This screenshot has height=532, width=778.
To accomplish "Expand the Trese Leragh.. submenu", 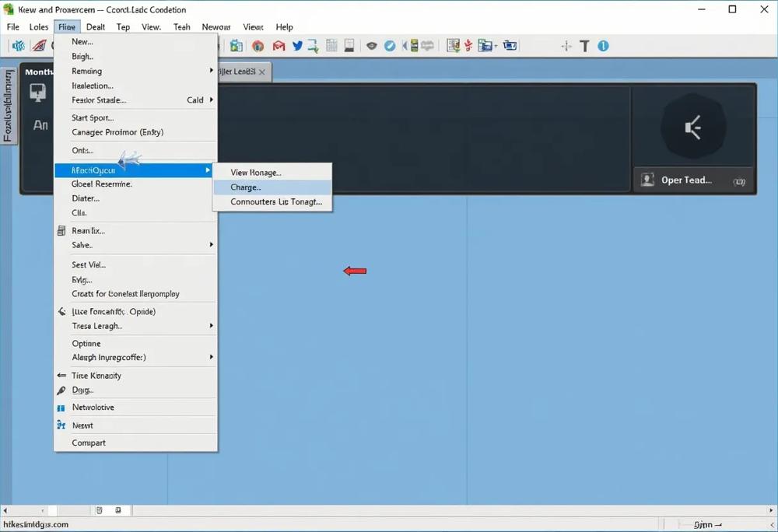I will point(135,326).
